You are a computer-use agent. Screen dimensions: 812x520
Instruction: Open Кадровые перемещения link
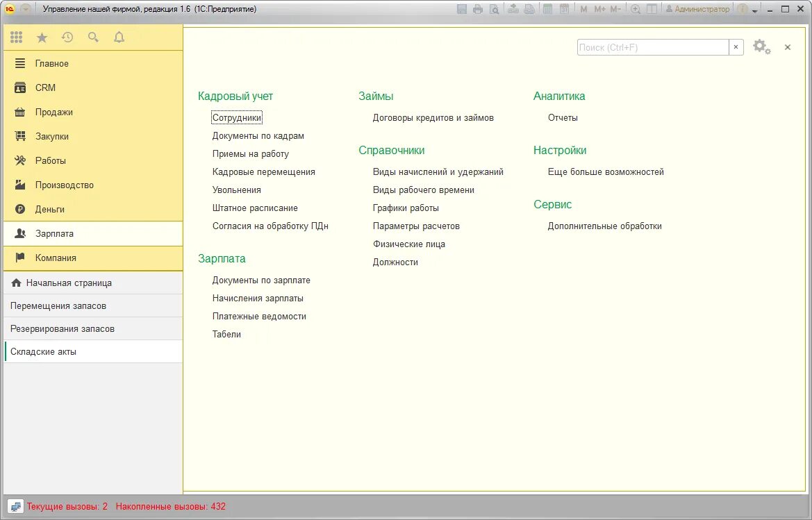(263, 171)
